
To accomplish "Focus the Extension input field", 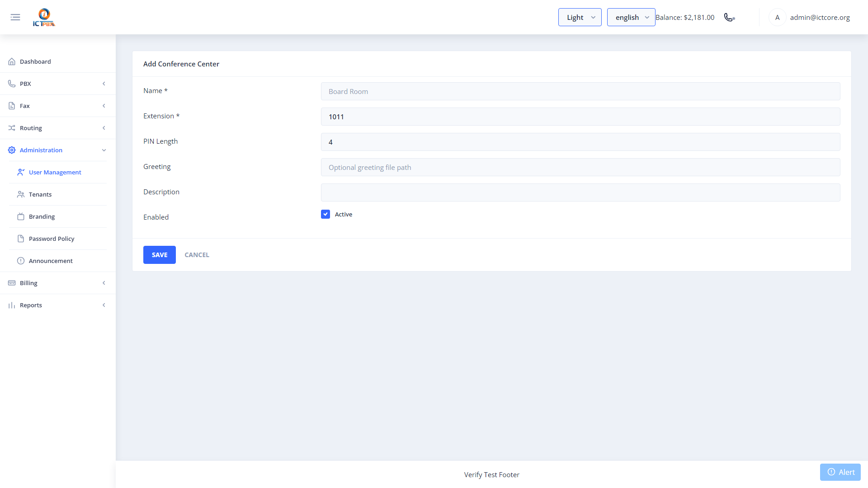I will point(580,117).
